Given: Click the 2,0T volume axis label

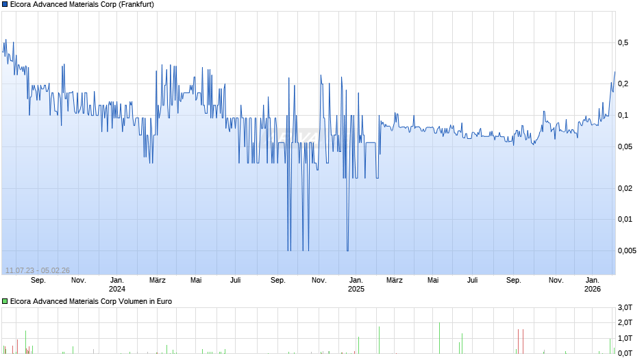Looking at the screenshot, I should click(625, 322).
